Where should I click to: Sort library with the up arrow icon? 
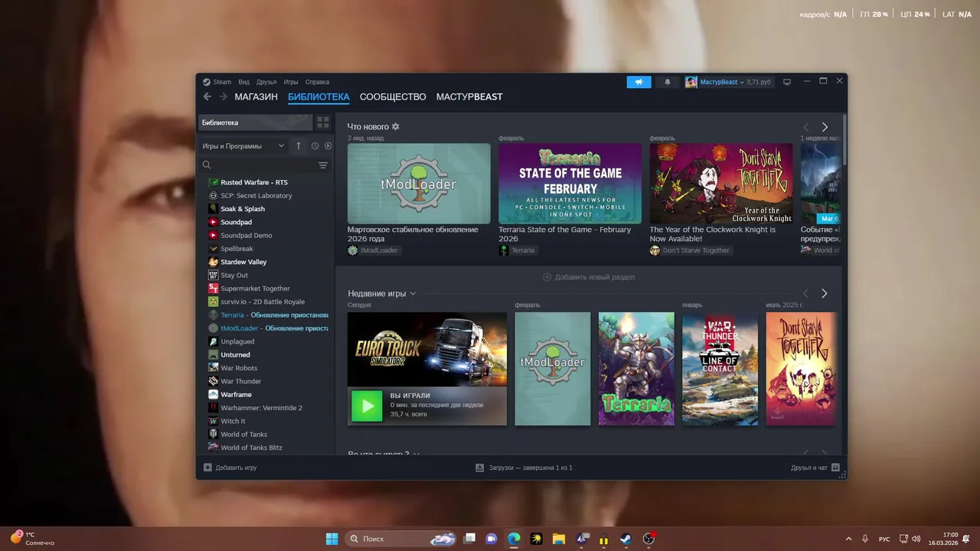(x=299, y=145)
